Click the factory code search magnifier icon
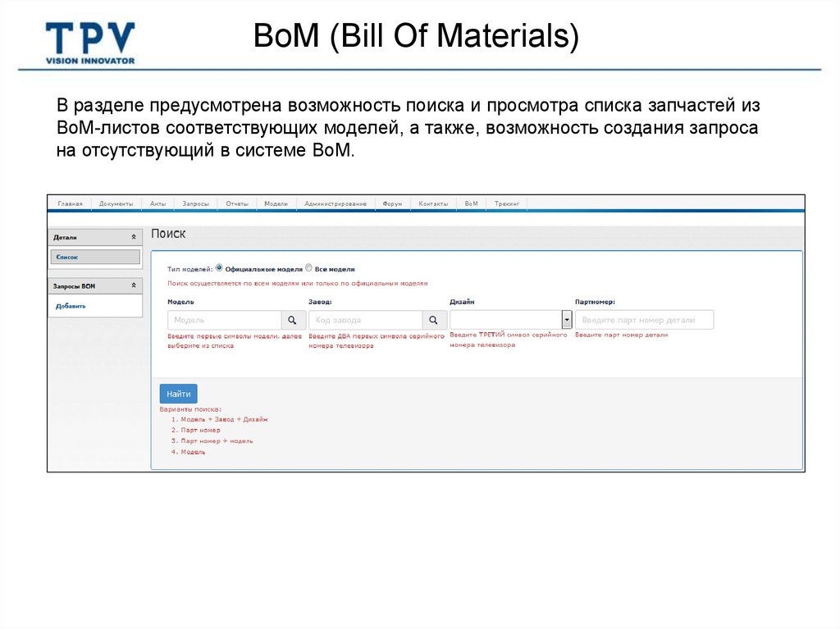 (x=432, y=320)
